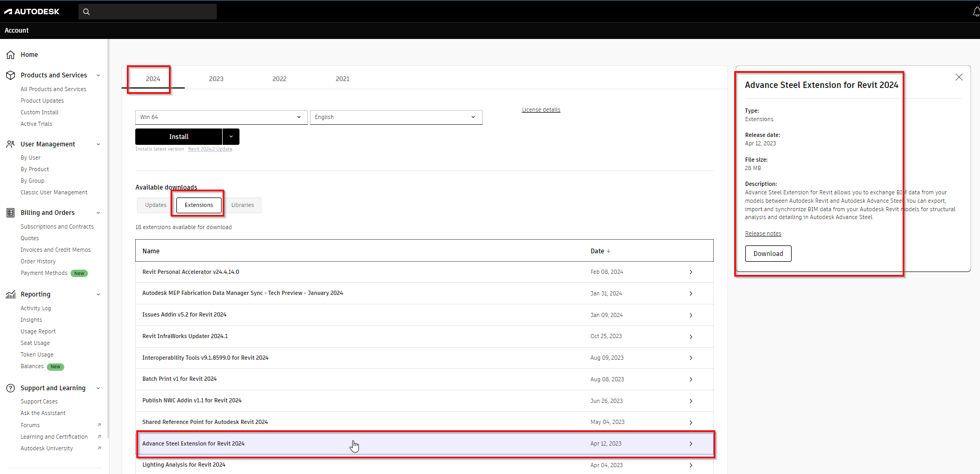Screen dimensions: 980x474
Task: Click the User Management icon
Action: [11, 144]
